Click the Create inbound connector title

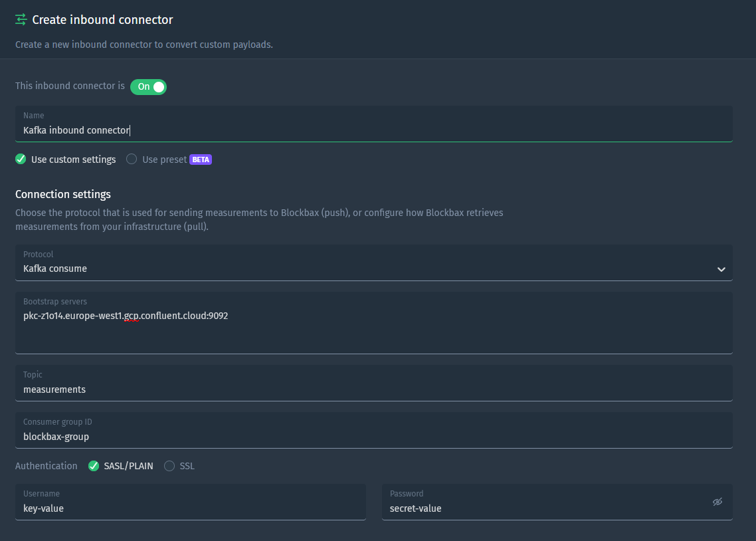pyautogui.click(x=102, y=20)
